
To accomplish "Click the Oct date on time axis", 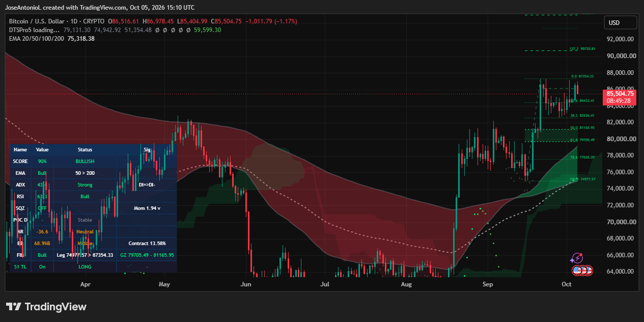I will [x=566, y=284].
